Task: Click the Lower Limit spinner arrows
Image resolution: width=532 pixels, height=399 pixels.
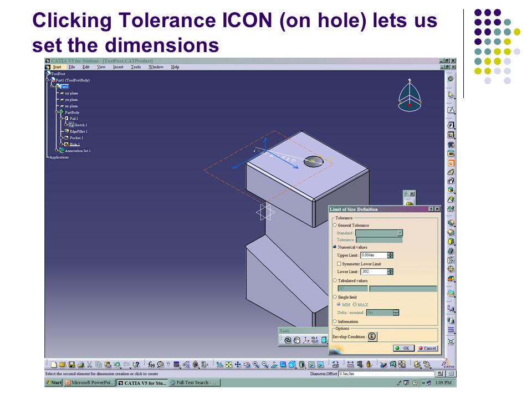Action: tap(391, 272)
